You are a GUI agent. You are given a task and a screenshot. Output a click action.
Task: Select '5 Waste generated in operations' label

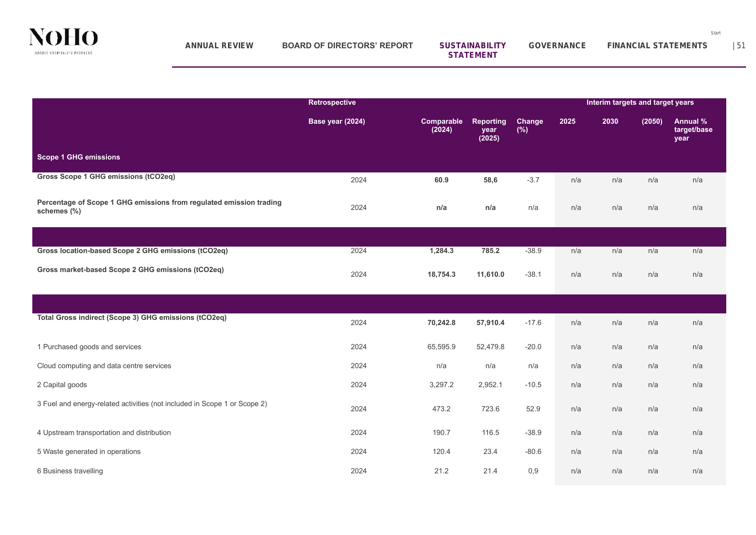point(89,452)
